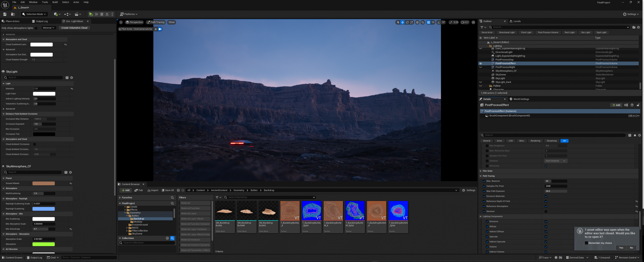Image resolution: width=644 pixels, height=262 pixels.
Task: Create new folder in the Outliner
Action: [634, 27]
